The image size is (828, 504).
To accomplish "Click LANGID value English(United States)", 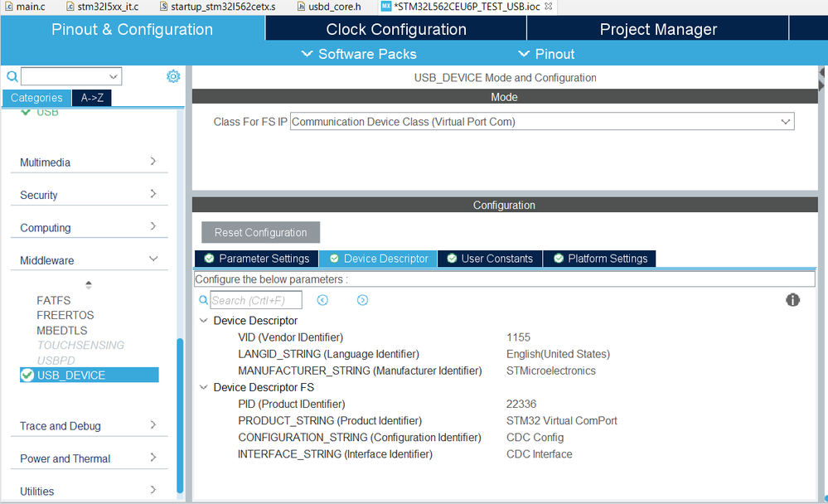I will (x=558, y=354).
